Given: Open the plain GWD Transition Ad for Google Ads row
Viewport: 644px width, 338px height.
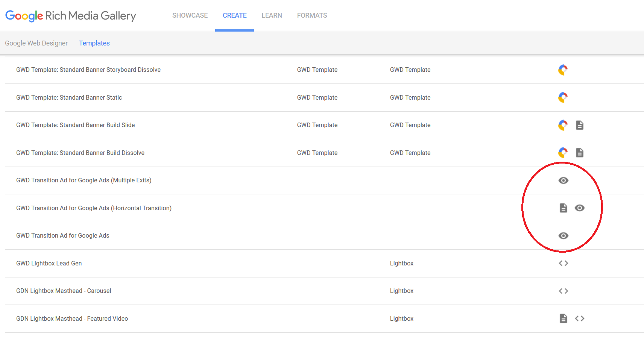Looking at the screenshot, I should [x=63, y=236].
